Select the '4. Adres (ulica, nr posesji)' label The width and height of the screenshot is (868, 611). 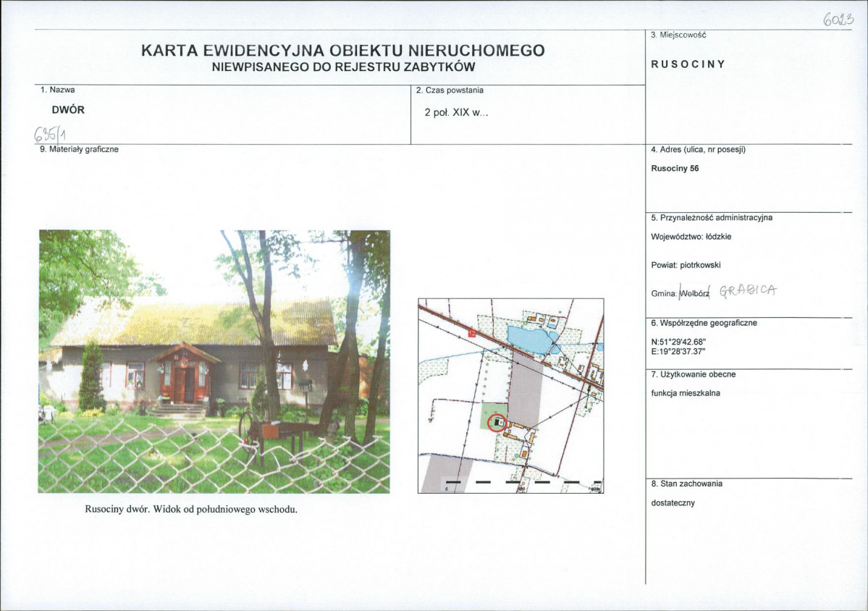coord(698,149)
